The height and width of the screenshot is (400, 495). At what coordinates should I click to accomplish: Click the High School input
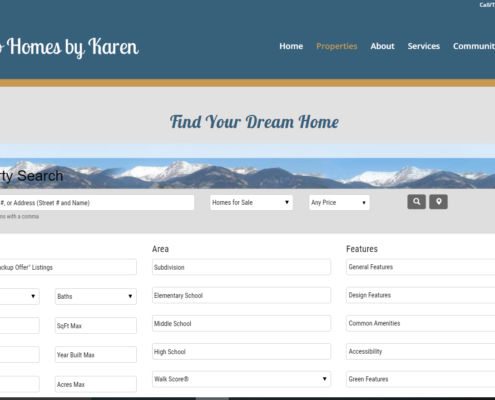pos(241,351)
